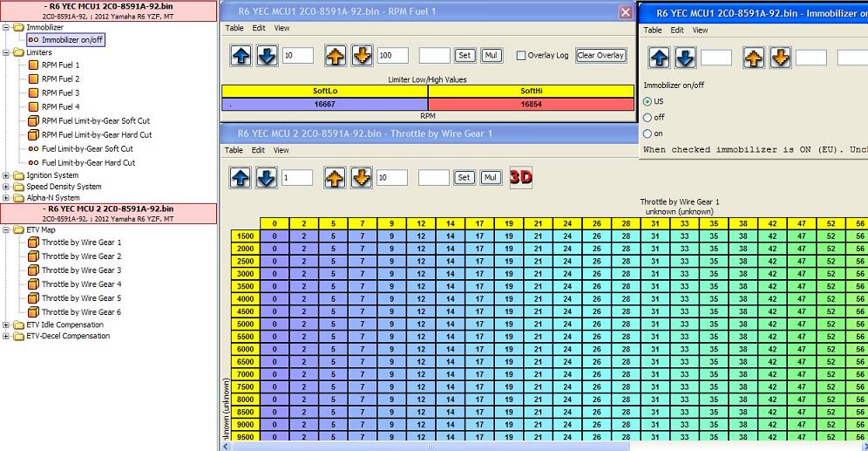Open Table menu in Immobilizer window

(x=653, y=30)
